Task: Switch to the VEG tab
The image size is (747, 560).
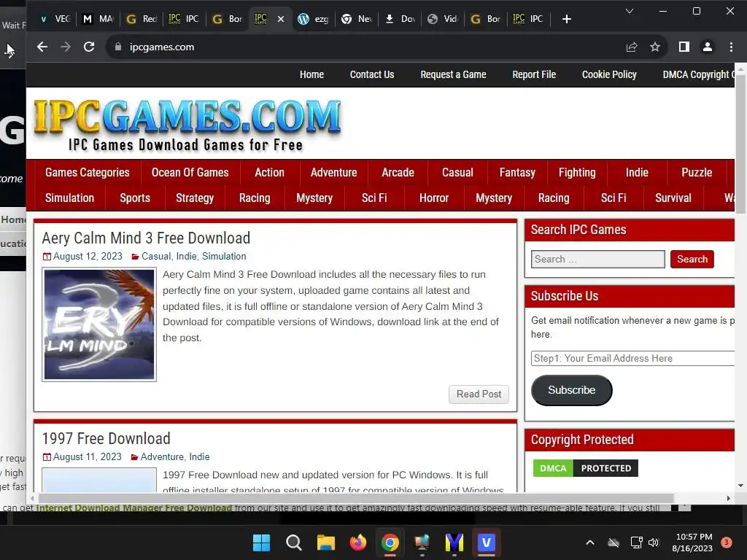Action: 55,19
